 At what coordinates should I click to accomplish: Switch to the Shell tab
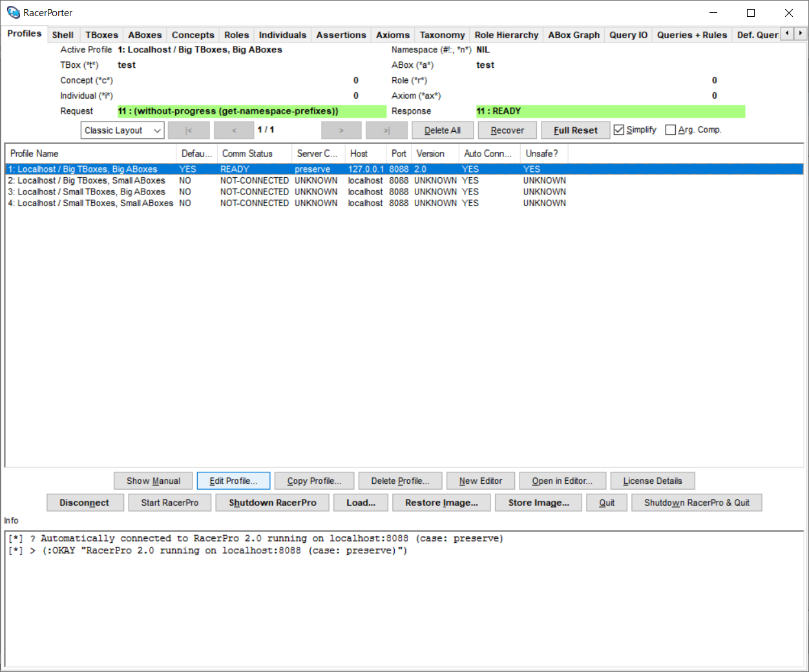(63, 35)
